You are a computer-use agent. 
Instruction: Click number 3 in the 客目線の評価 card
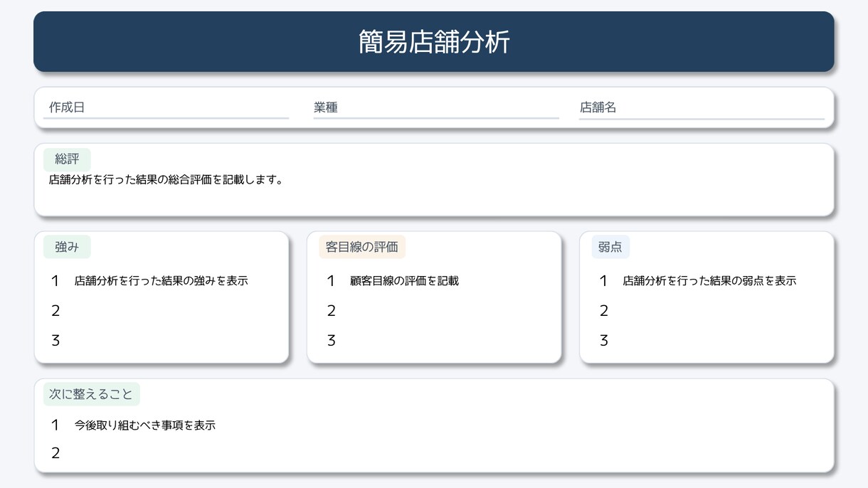pyautogui.click(x=331, y=341)
